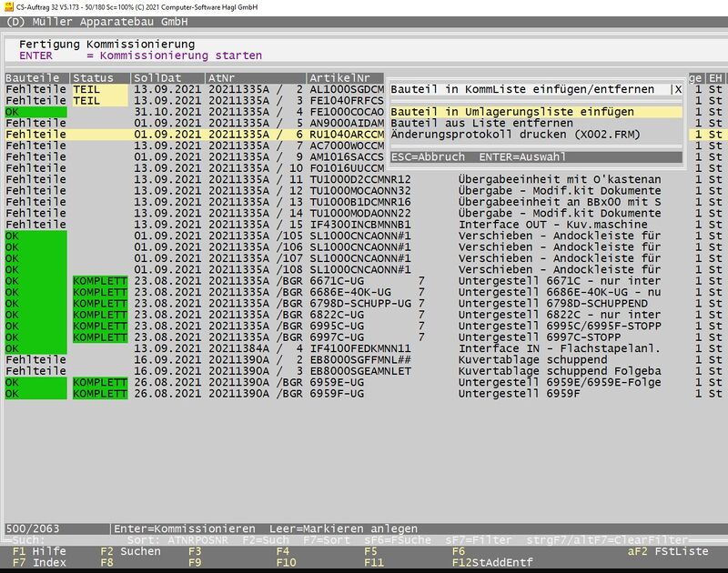Close the KommListe popup with X

676,90
